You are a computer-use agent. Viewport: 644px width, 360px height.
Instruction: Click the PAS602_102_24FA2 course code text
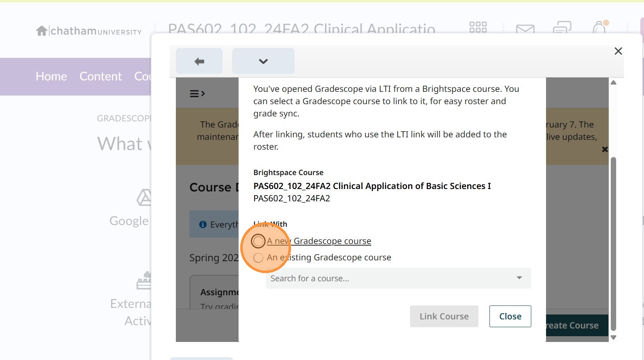pyautogui.click(x=292, y=198)
